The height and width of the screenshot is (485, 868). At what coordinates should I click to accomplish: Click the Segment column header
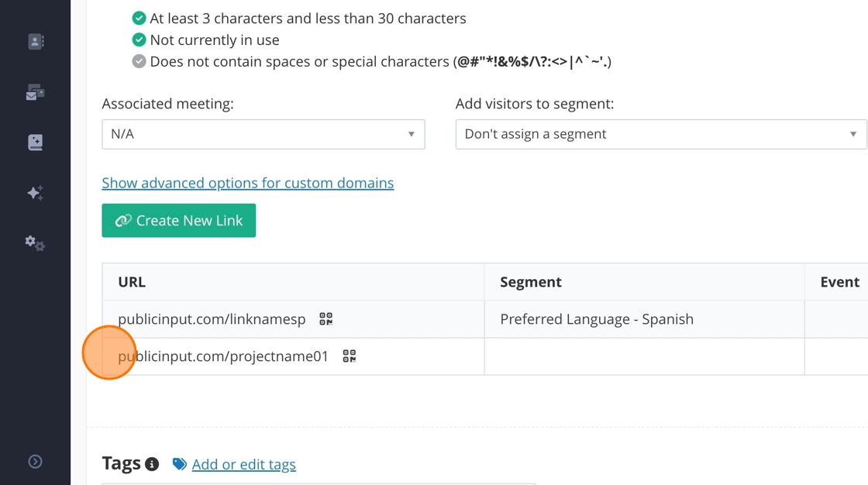(x=531, y=282)
